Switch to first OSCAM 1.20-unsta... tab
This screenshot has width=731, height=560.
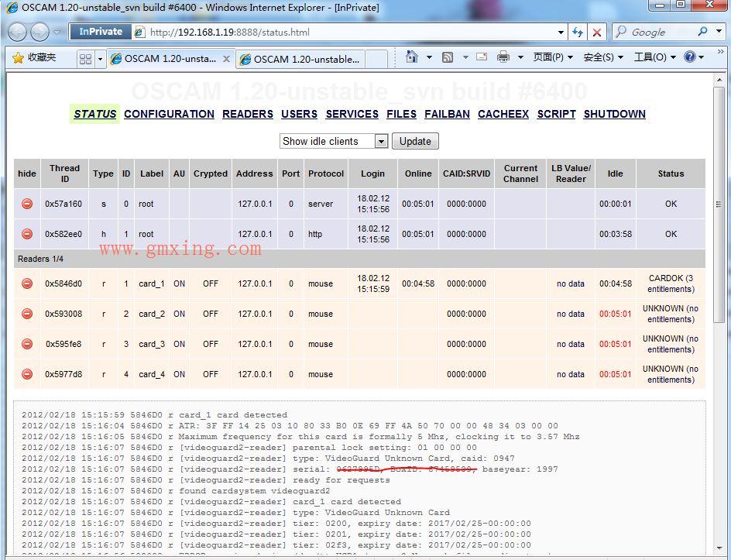click(x=170, y=59)
